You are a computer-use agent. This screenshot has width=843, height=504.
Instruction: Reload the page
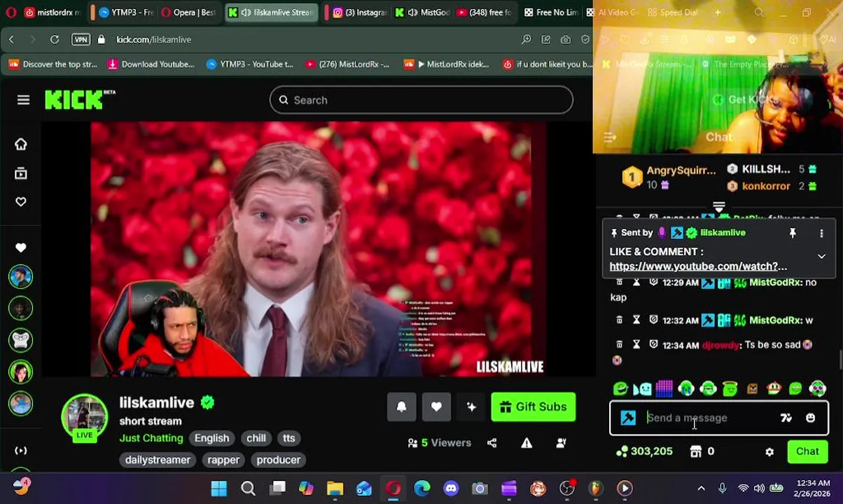tap(55, 40)
